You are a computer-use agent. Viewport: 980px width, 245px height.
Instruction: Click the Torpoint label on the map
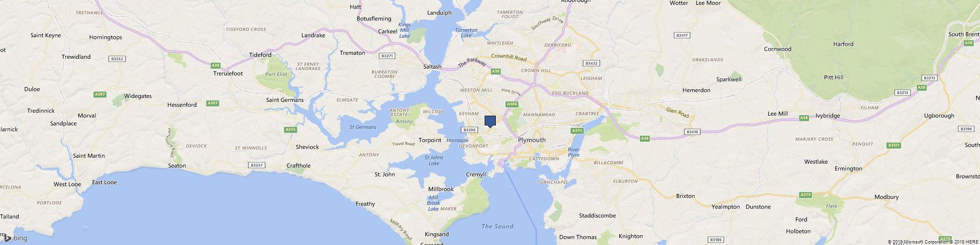pyautogui.click(x=430, y=140)
